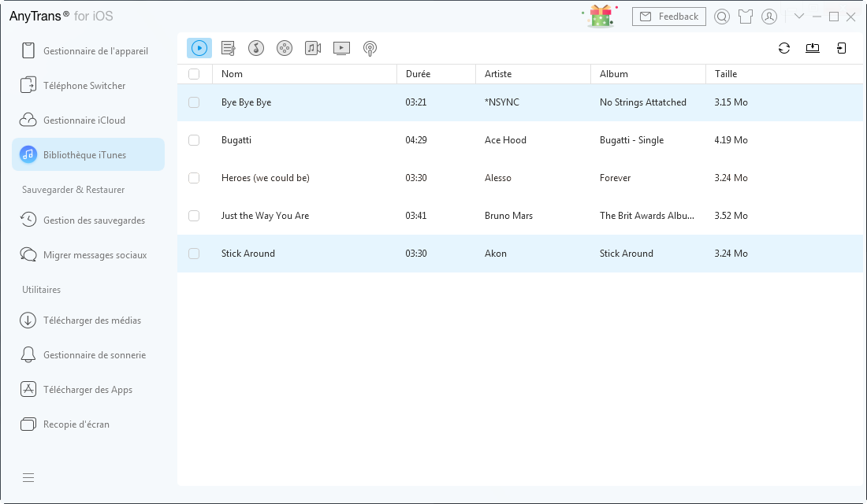Select the song Heroes (we could be)
The height and width of the screenshot is (504, 867).
[x=266, y=178]
